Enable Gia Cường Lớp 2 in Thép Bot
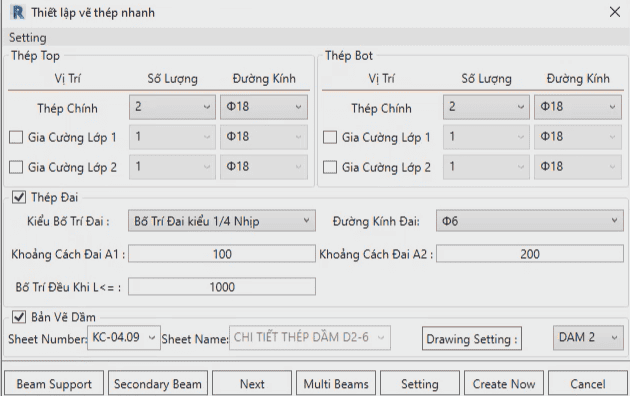The height and width of the screenshot is (396, 630). [330, 167]
